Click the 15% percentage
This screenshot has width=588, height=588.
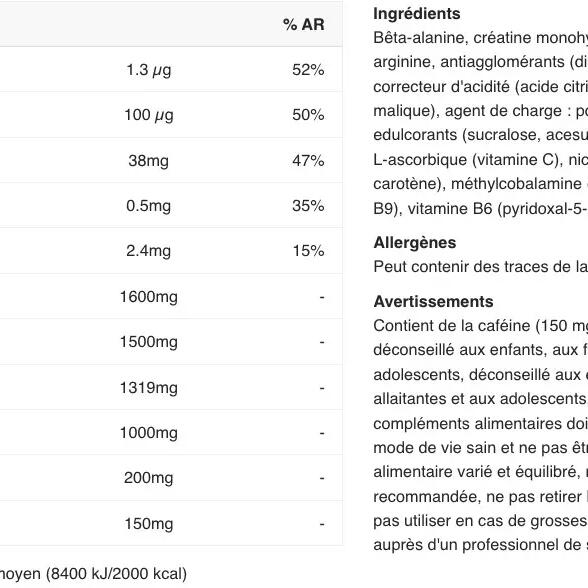tap(308, 250)
